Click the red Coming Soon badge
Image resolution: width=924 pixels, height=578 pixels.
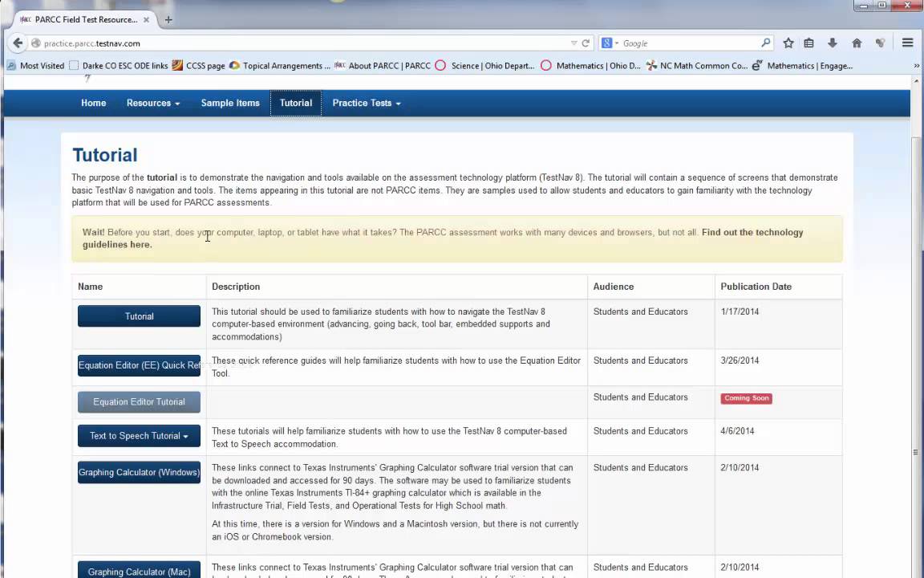tap(746, 398)
